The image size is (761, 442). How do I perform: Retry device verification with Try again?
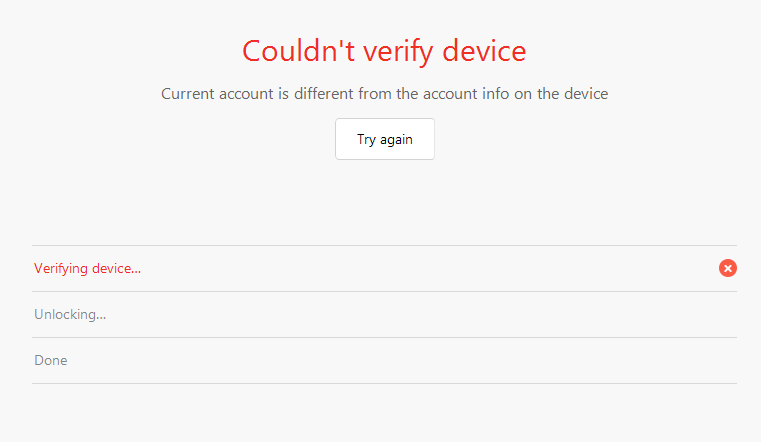tap(385, 140)
